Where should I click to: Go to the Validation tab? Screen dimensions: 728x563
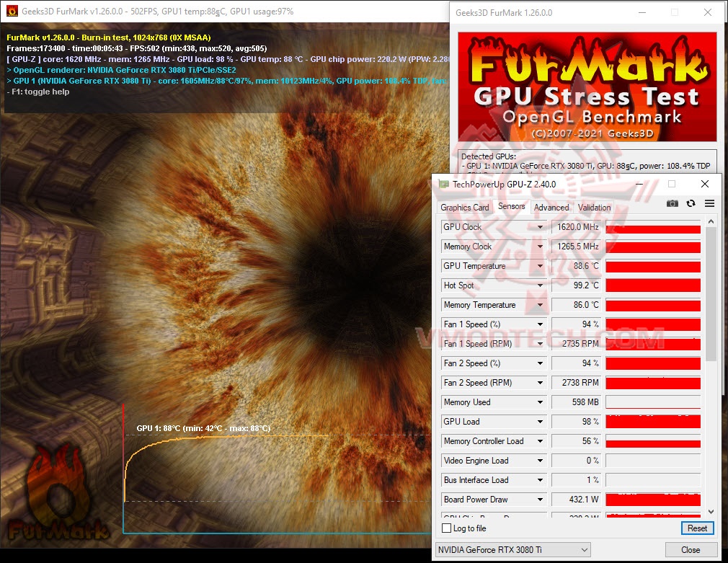point(594,208)
